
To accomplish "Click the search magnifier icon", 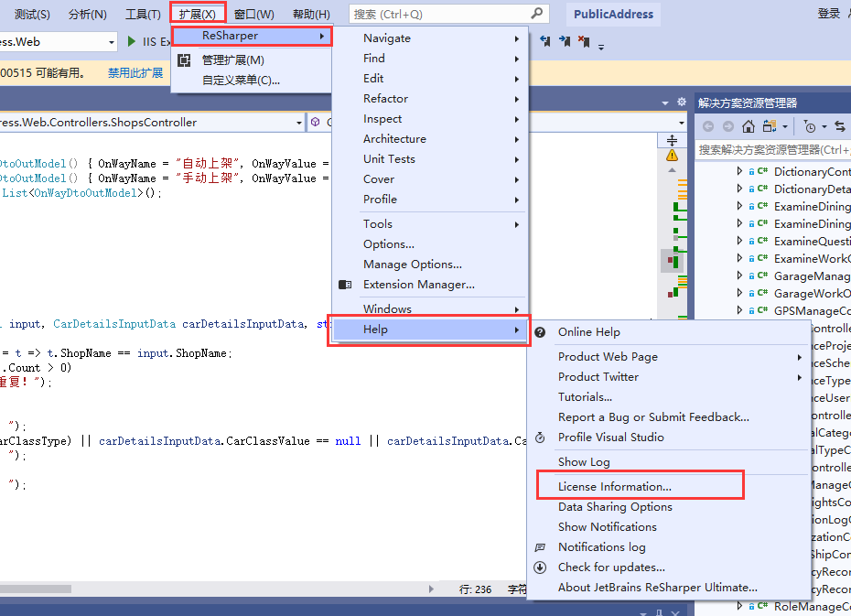I will click(537, 14).
